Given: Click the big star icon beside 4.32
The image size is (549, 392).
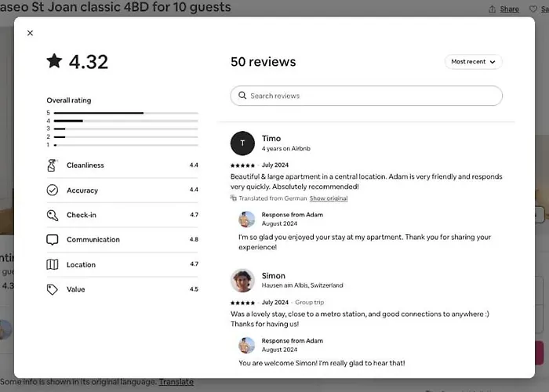Looking at the screenshot, I should coord(55,61).
